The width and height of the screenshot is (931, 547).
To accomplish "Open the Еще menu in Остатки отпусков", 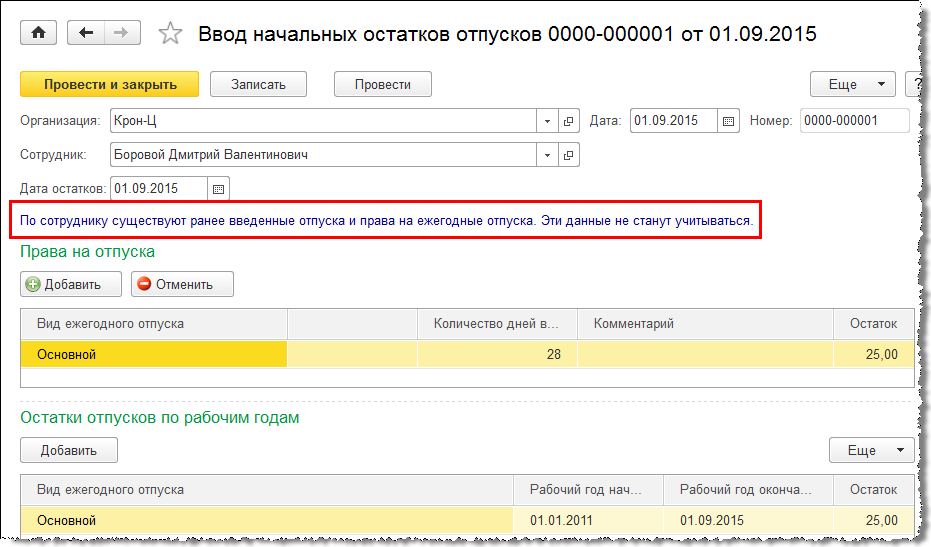I will pos(872,450).
